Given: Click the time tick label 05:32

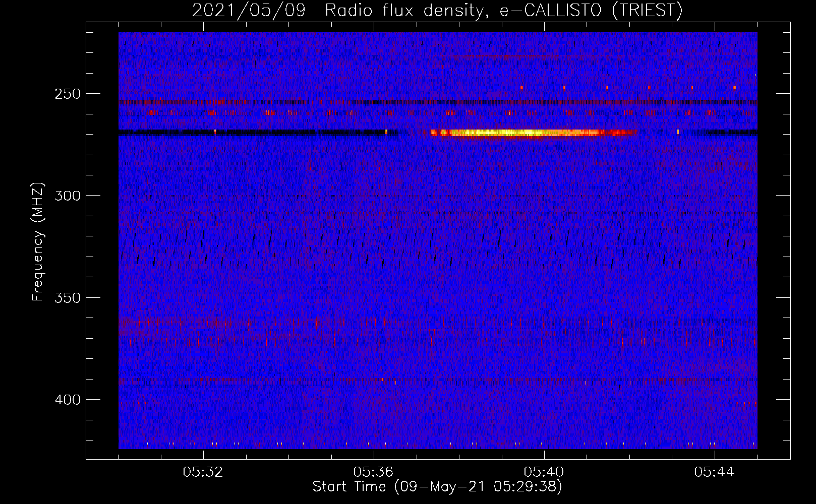Looking at the screenshot, I should point(203,472).
